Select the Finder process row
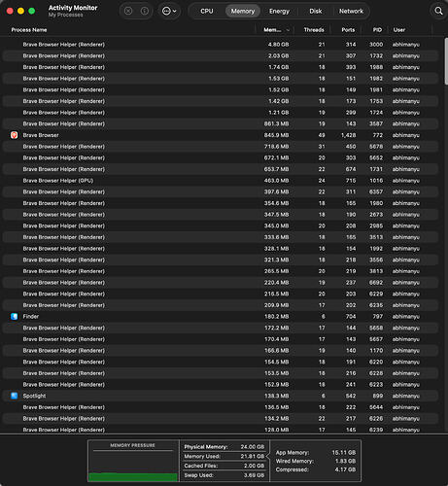 tap(221, 317)
